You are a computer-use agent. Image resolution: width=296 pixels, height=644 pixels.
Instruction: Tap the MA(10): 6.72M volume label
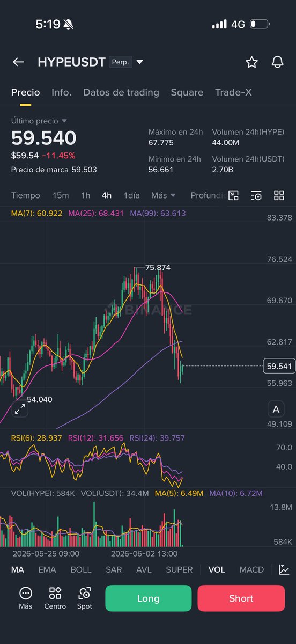(236, 493)
